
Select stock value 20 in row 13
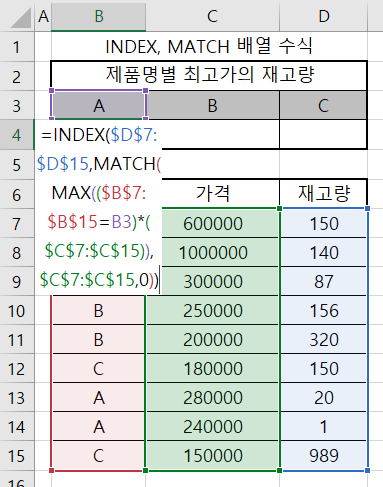(324, 397)
